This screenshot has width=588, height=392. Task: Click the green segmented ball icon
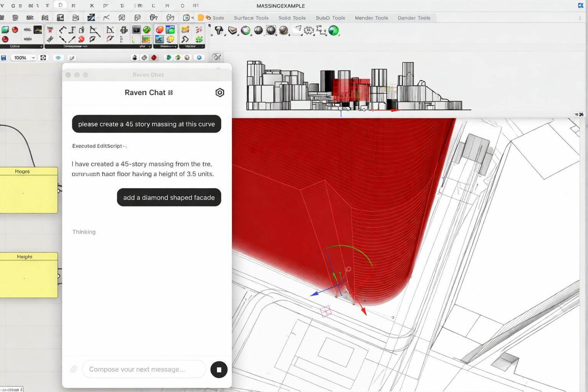(147, 30)
